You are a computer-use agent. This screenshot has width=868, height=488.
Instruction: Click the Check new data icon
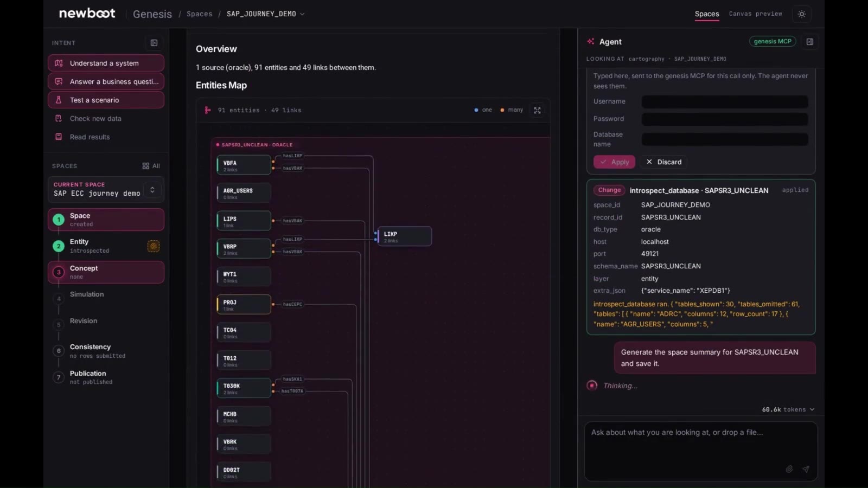[59, 119]
